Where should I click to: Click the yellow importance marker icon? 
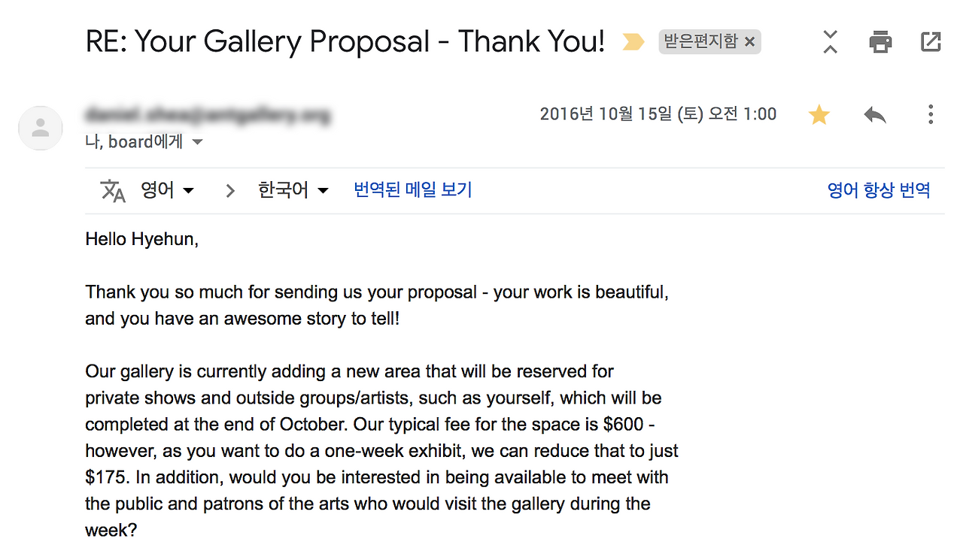tap(633, 43)
